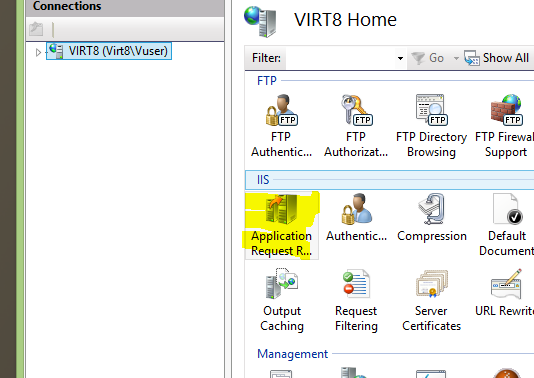Open Output Caching feature

[x=282, y=300]
